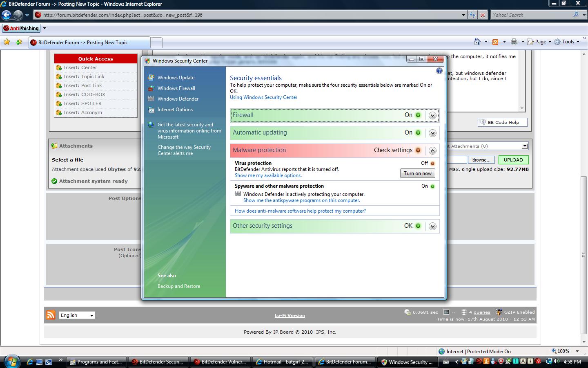This screenshot has width=588, height=368.
Task: Click the Insert: Center icon
Action: (x=59, y=67)
